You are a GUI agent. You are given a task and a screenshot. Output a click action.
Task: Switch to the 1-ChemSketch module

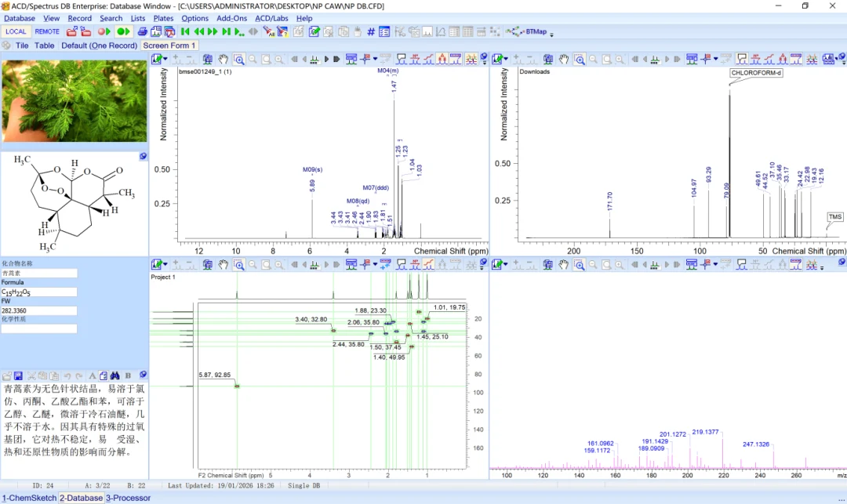[x=29, y=498]
